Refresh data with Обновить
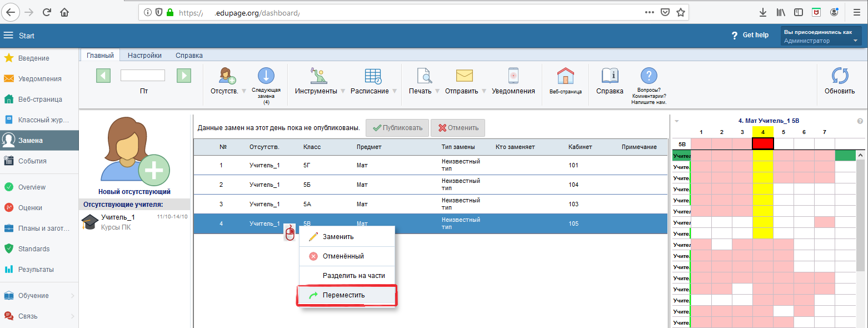Screen dimensions: 868x328 coord(839,81)
